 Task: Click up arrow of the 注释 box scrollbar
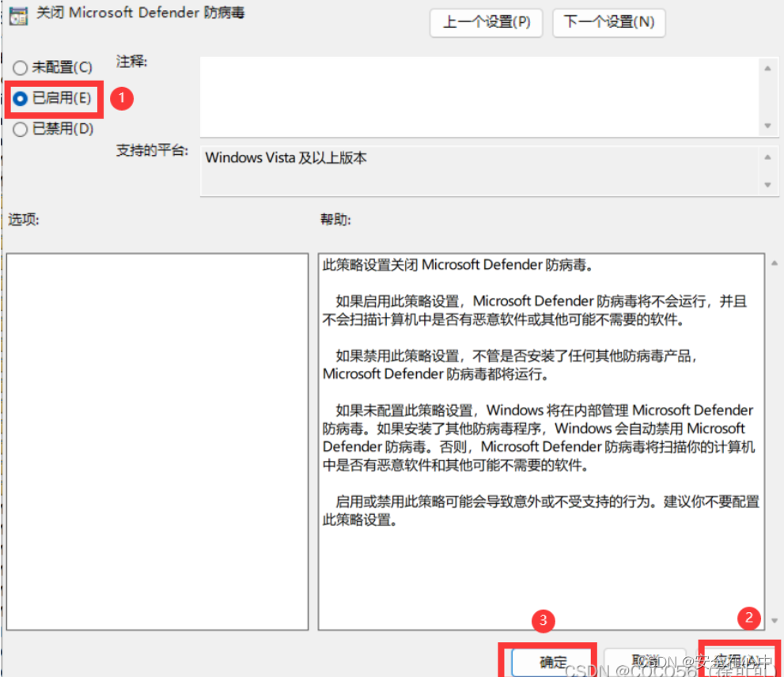[767, 69]
